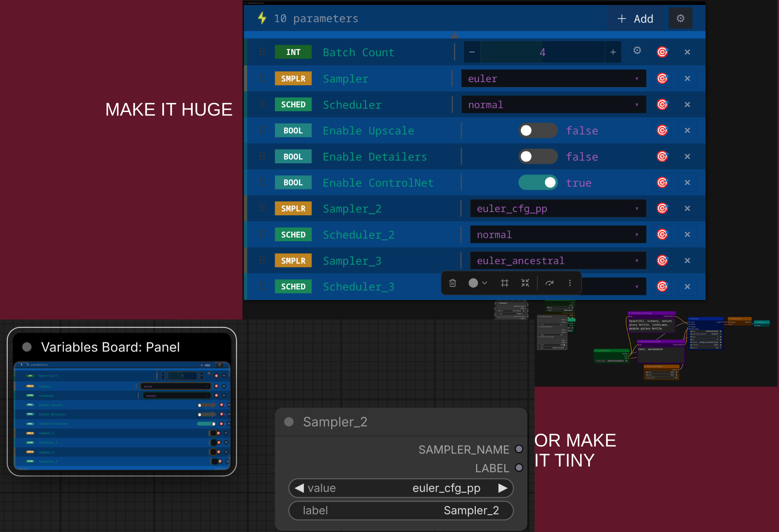Viewport: 779px width, 532px height.
Task: Remove the Sampler parameter
Action: pos(687,78)
